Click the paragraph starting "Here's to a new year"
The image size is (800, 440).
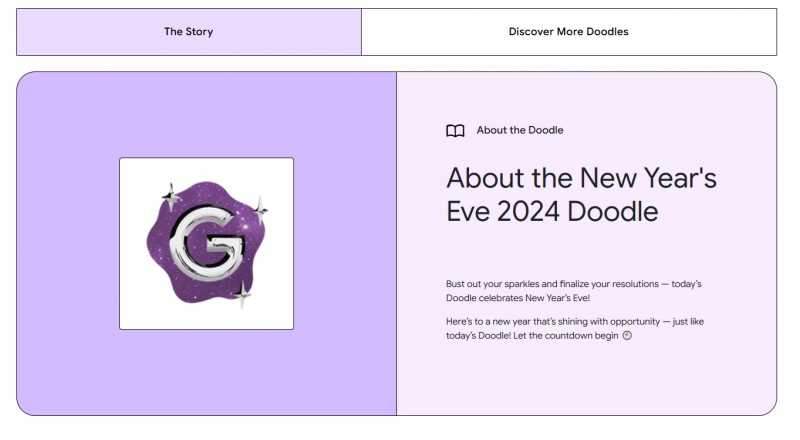[574, 329]
